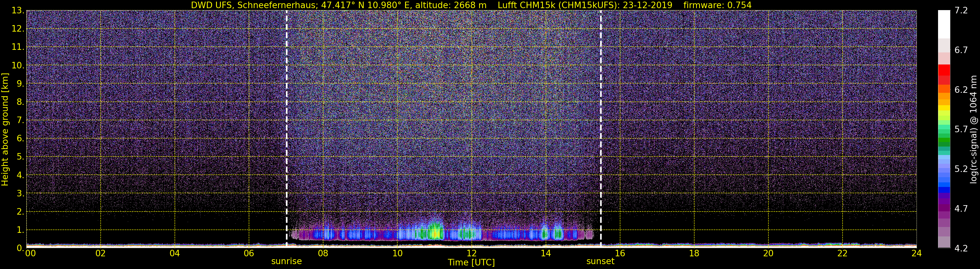The height and width of the screenshot is (269, 980).
Task: Click the dashed white sunset marker line
Action: (x=601, y=129)
